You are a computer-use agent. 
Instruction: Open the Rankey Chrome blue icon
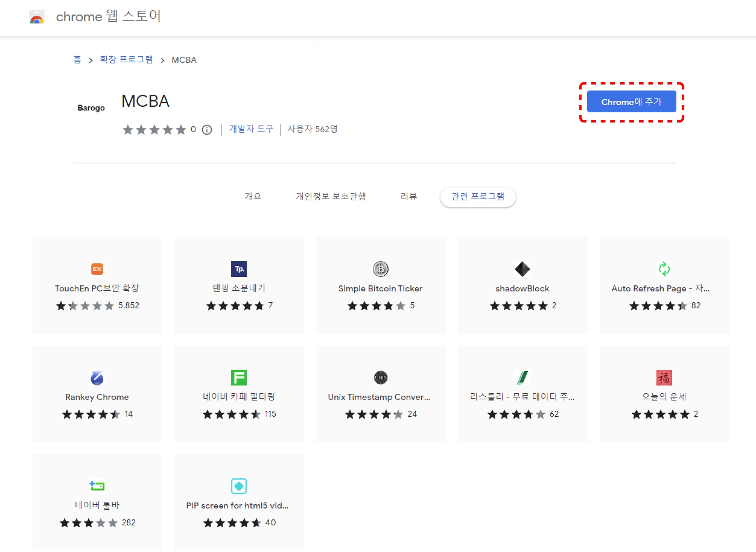(x=97, y=377)
